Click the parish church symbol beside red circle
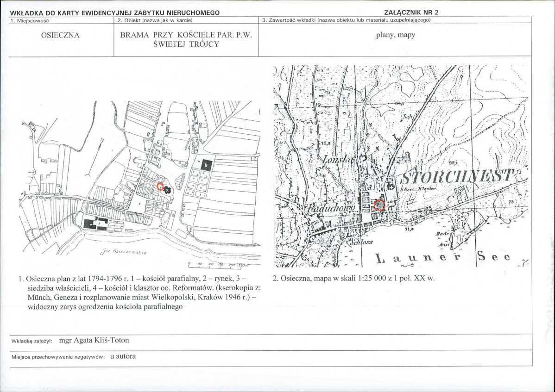Screen dimensions: 555x392 pos(168,190)
